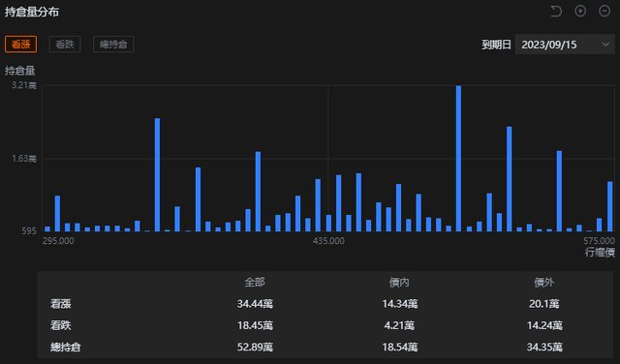This screenshot has width=620, height=364.
Task: Open the 到期日 date dropdown 2023/09/15
Action: coord(565,45)
